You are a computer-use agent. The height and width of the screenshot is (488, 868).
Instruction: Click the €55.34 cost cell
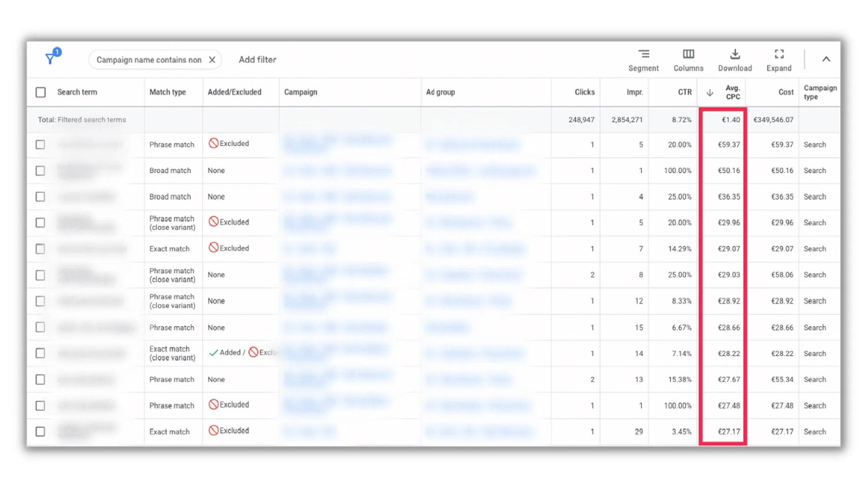click(x=782, y=379)
